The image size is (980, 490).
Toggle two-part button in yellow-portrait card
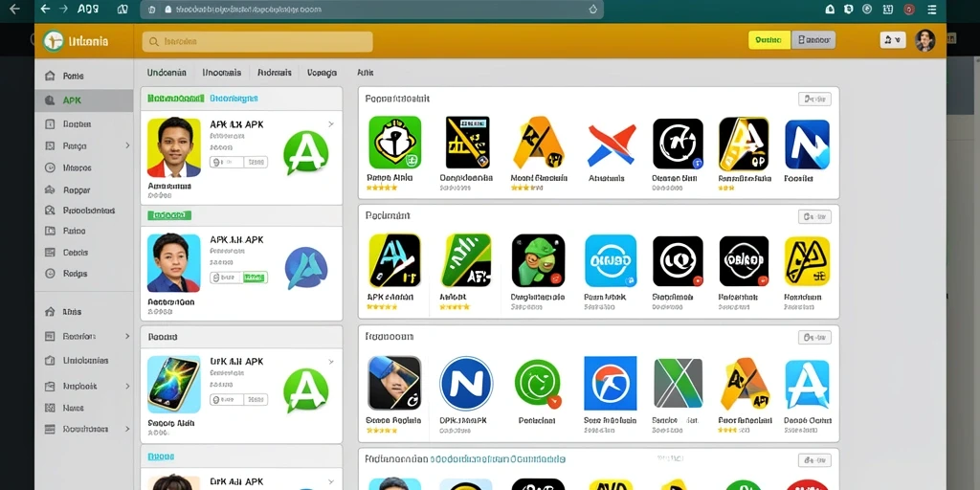point(238,162)
